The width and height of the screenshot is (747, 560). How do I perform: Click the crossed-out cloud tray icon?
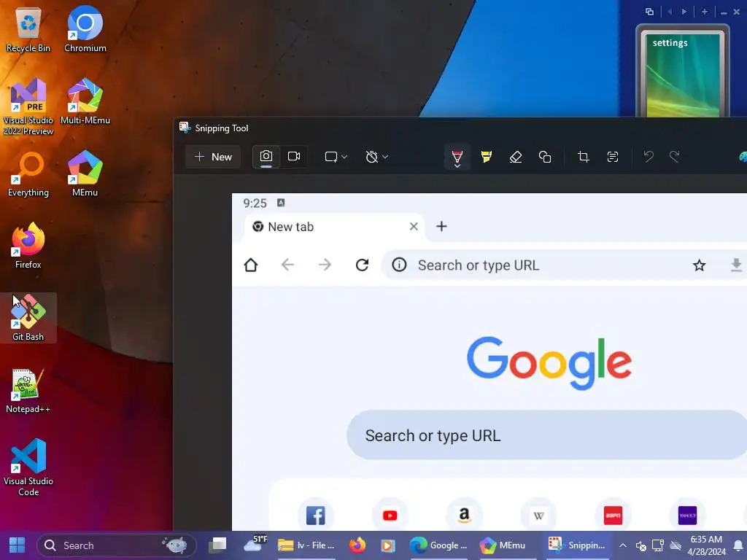pyautogui.click(x=676, y=545)
